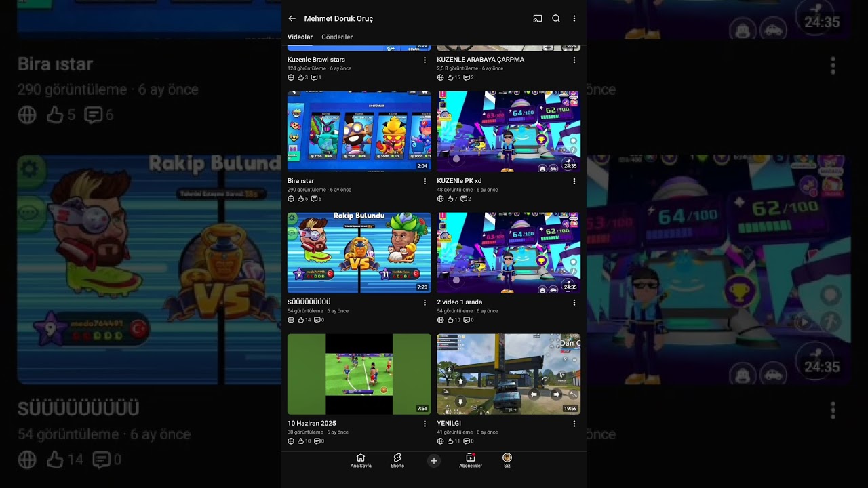
Task: Open the video titled SÜÜÜÜÜÜÜÜÜ
Action: pyautogui.click(x=309, y=302)
